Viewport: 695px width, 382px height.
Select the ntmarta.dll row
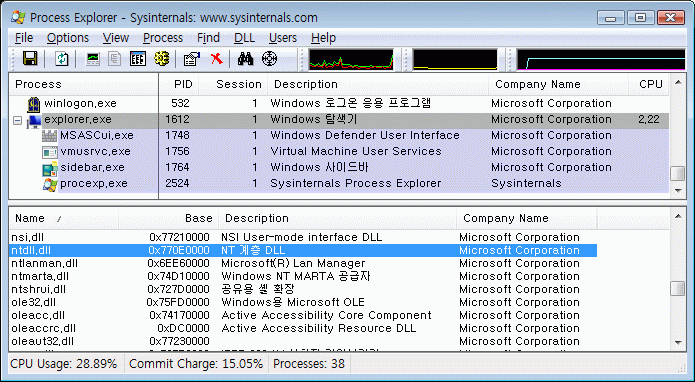[x=303, y=277]
